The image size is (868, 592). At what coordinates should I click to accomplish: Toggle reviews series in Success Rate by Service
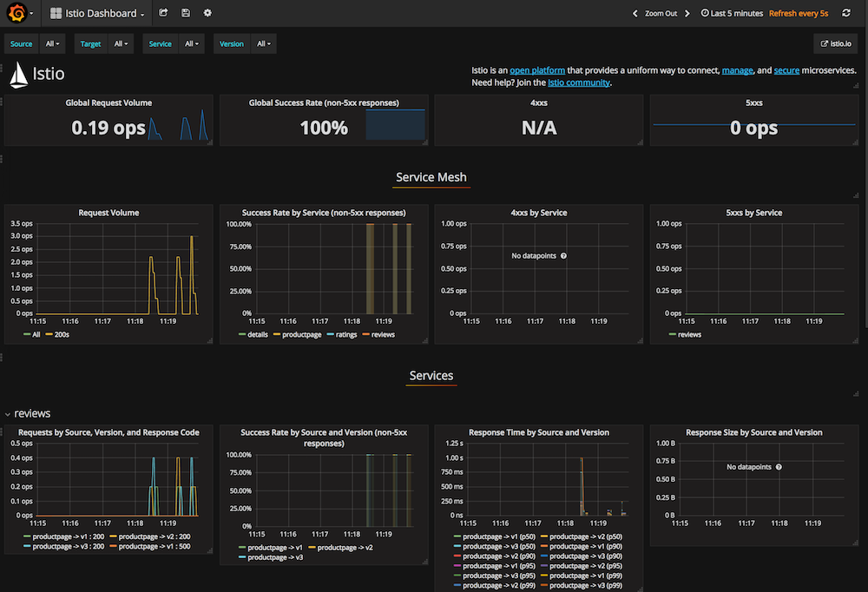[378, 334]
